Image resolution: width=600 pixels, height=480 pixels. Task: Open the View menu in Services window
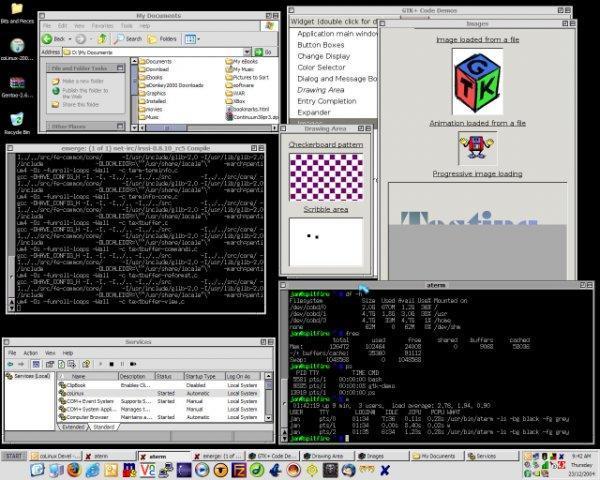[50, 353]
